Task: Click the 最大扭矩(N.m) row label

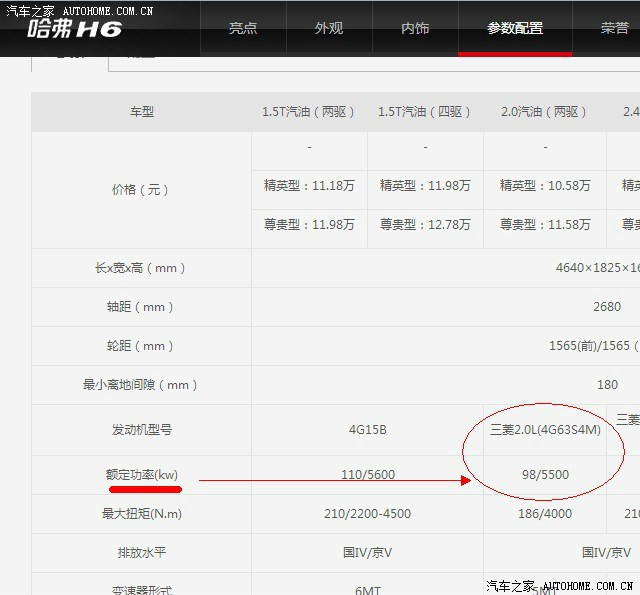Action: 142,513
